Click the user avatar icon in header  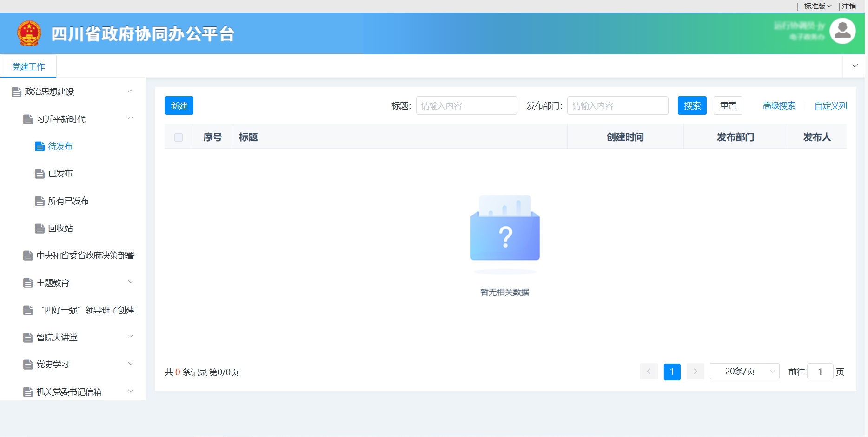pos(842,31)
